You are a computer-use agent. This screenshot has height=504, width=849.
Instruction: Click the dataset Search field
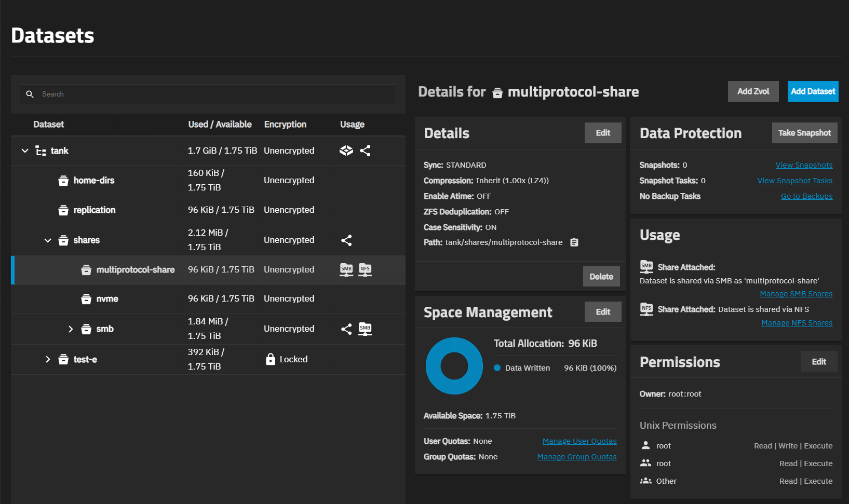pyautogui.click(x=208, y=94)
